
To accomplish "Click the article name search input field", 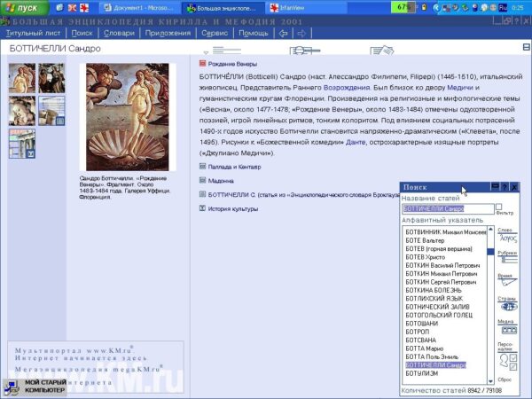I will click(x=445, y=209).
